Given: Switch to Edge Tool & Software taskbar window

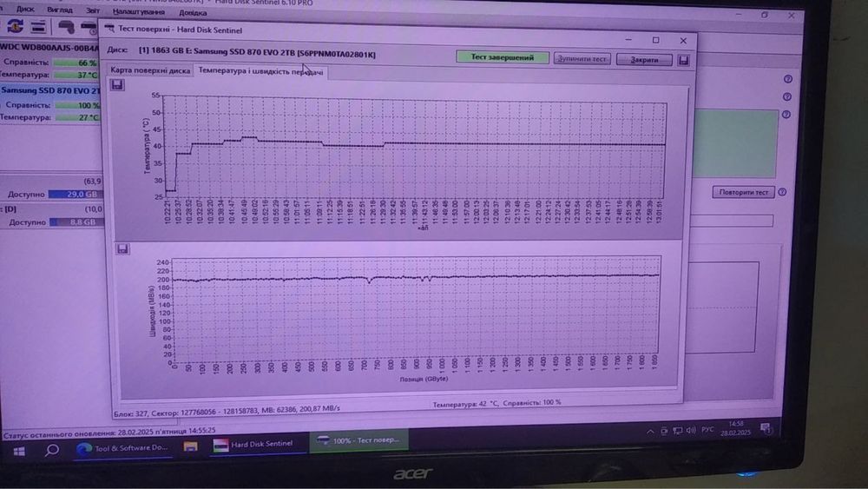Looking at the screenshot, I should point(122,447).
